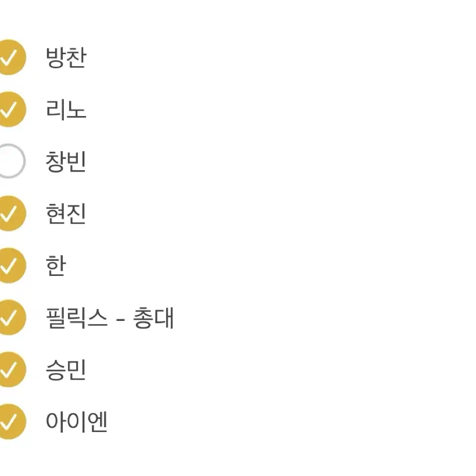
Task: Select the 한 name text
Action: (x=56, y=266)
